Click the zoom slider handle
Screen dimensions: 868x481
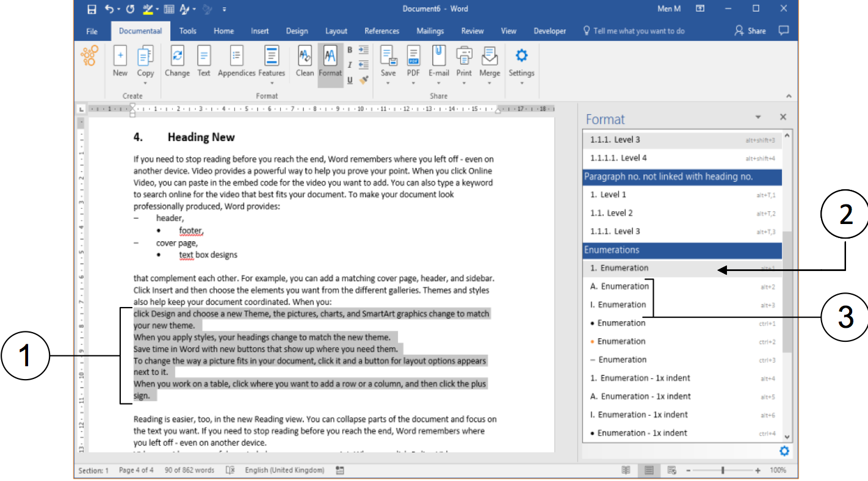[723, 471]
